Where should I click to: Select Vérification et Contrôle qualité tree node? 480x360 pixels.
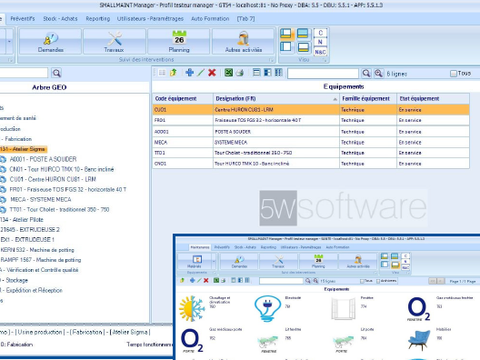39,270
